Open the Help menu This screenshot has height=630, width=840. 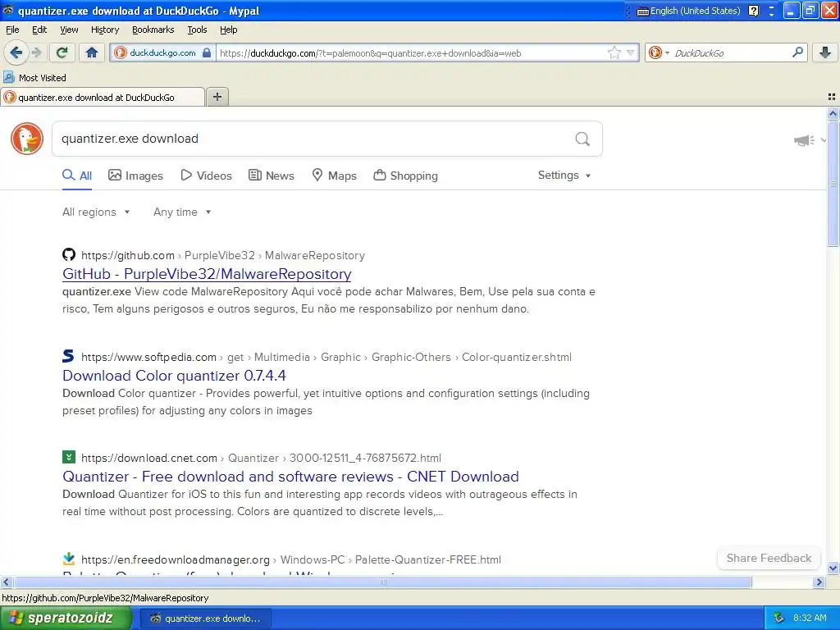click(228, 30)
